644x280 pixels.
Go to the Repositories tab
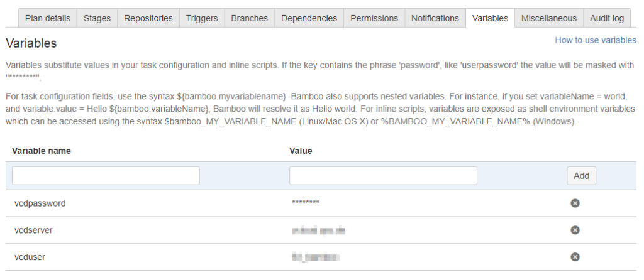point(148,18)
